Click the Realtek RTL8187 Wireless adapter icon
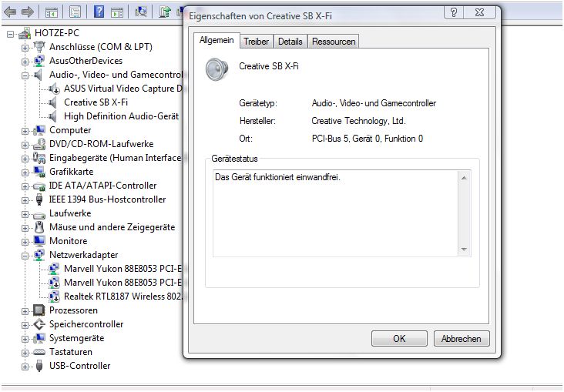The image size is (564, 392). click(x=54, y=297)
